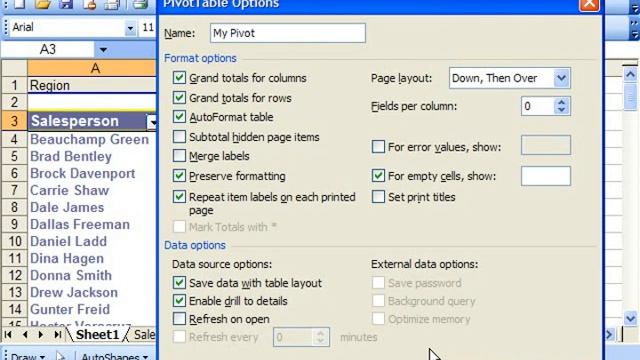Close the PivotTable Options dialog with red X
640x360 pixels.
tap(589, 5)
